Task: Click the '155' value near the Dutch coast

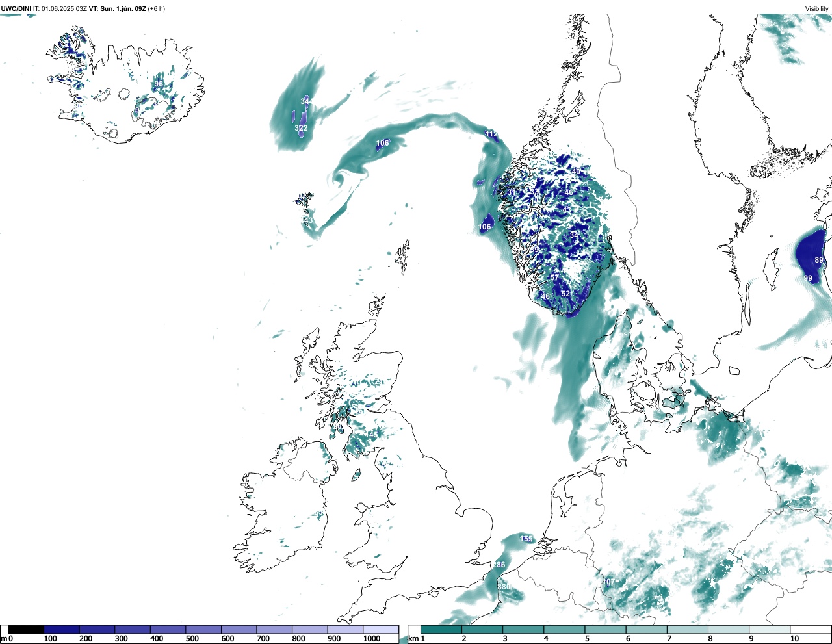Action: tap(526, 539)
